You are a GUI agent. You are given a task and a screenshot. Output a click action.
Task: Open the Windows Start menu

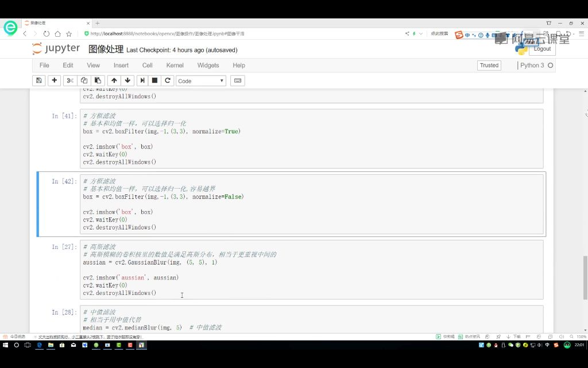pyautogui.click(x=5, y=345)
